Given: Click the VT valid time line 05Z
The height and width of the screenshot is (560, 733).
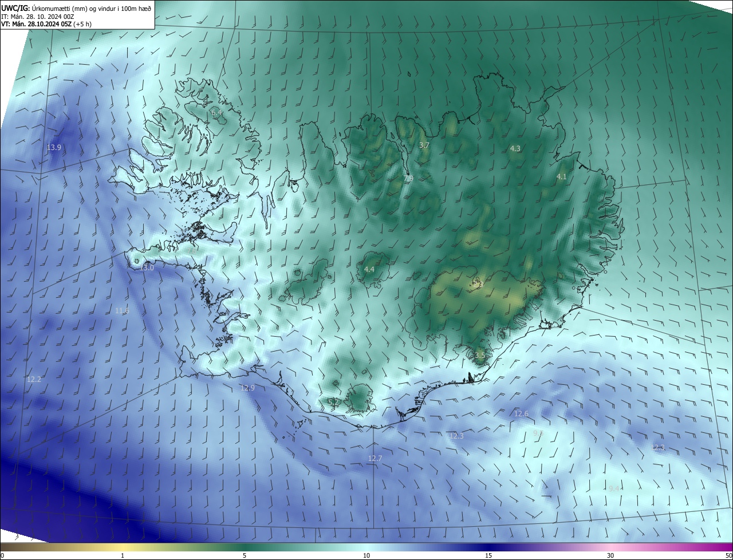Looking at the screenshot, I should (x=46, y=24).
